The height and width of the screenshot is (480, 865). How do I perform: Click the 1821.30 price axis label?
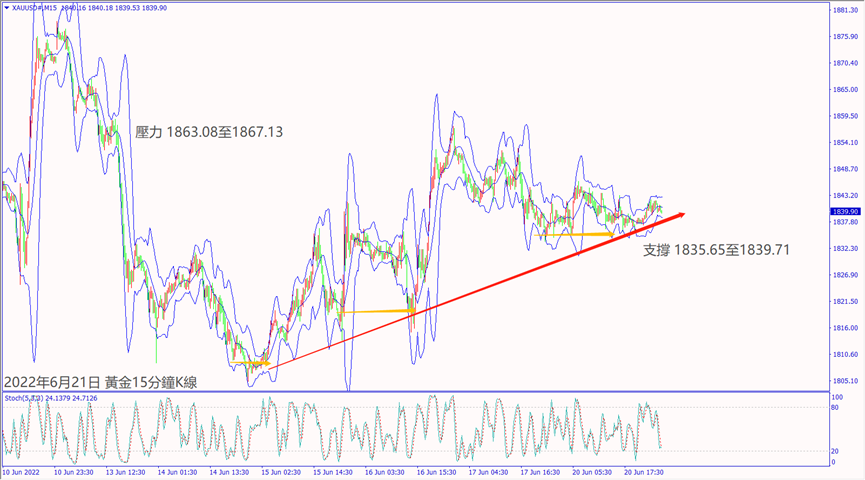(x=845, y=302)
